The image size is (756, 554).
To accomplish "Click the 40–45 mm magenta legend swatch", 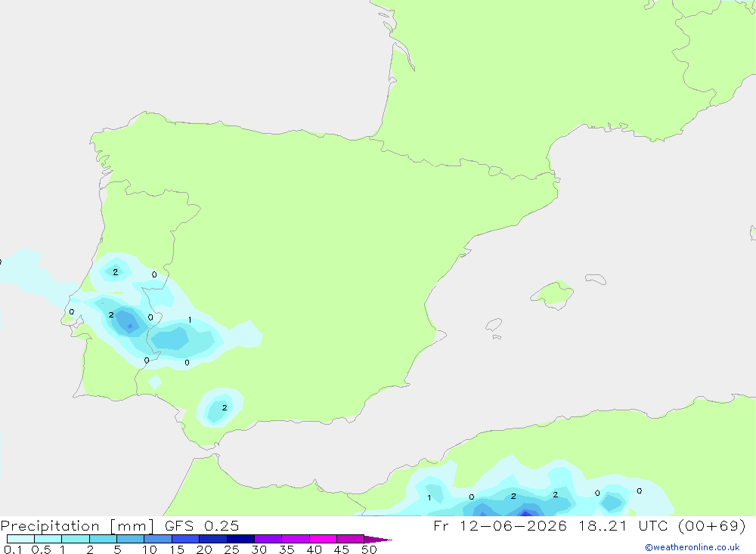I will [323, 539].
